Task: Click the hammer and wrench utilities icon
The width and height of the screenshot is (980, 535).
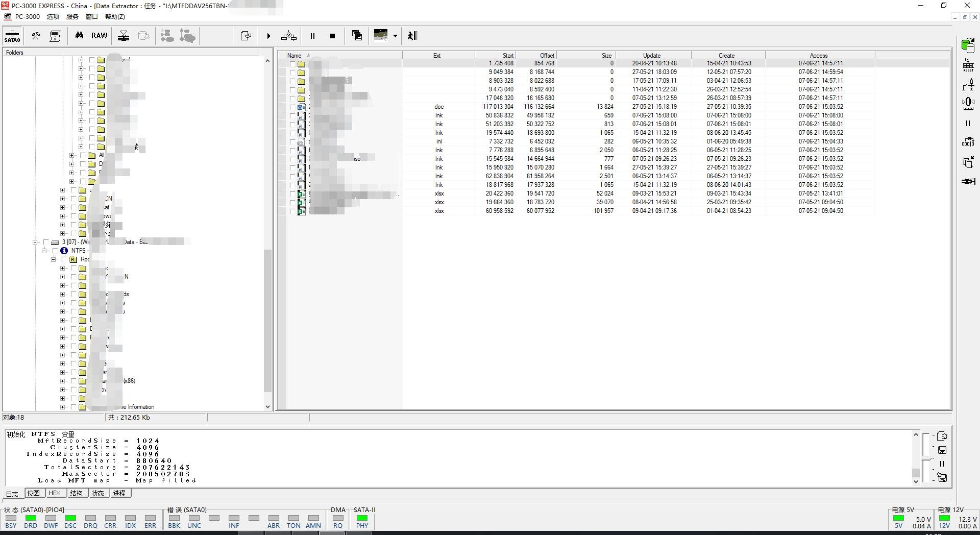Action: tap(36, 36)
